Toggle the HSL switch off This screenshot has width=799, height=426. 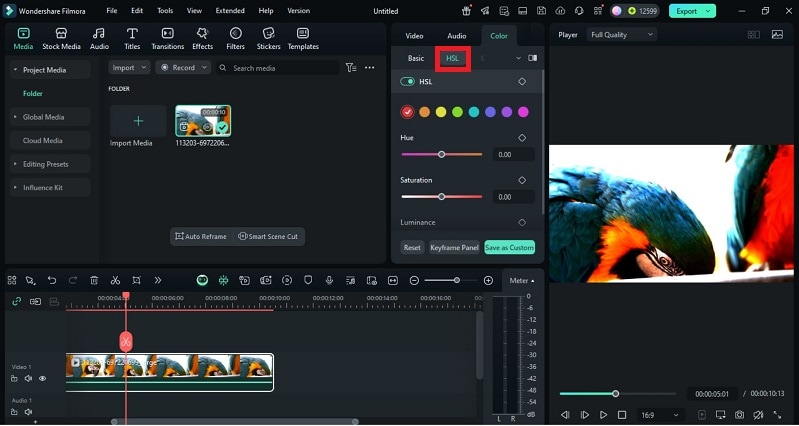408,82
